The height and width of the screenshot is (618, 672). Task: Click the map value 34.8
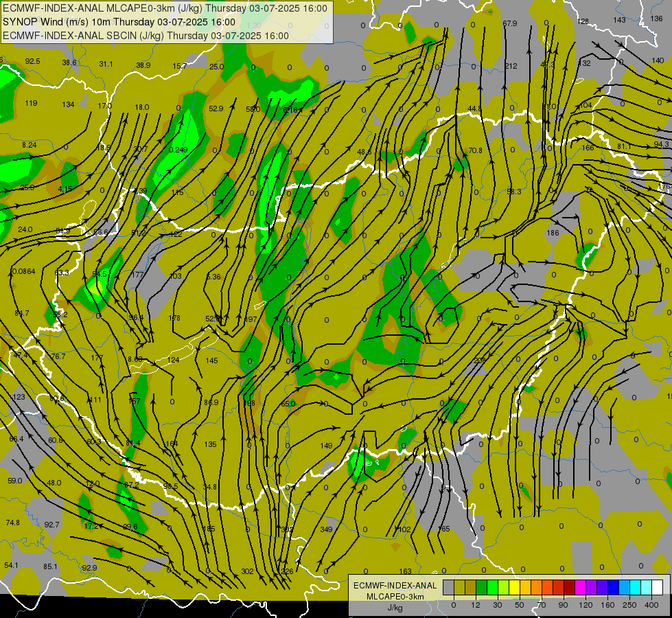[210, 488]
